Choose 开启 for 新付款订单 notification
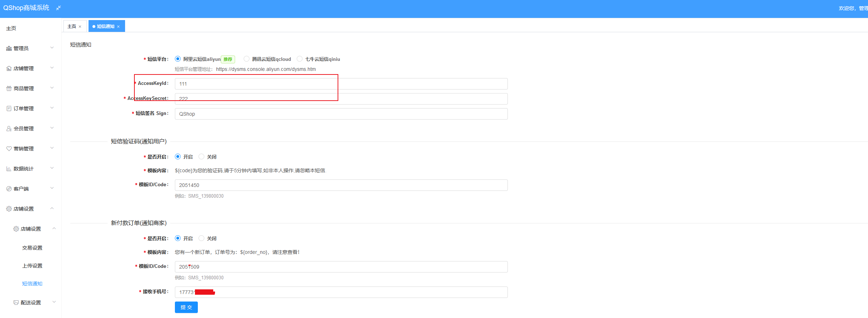This screenshot has height=318, width=868. [x=178, y=238]
